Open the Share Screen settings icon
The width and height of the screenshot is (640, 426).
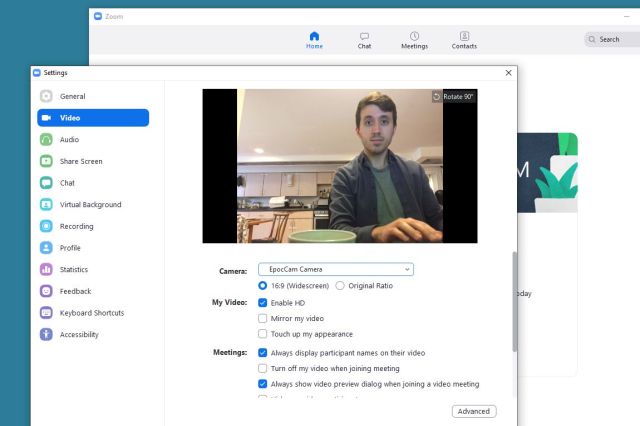tap(46, 161)
